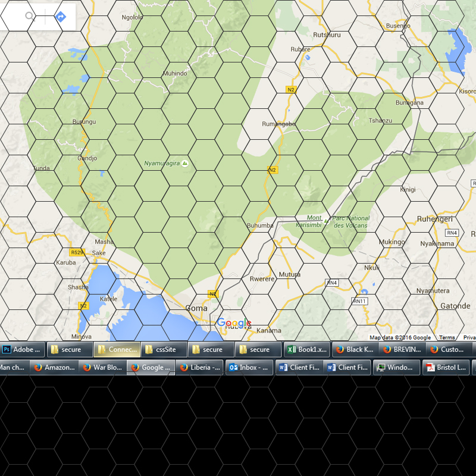Screen dimensions: 476x476
Task: Click the Kinigi place label
Action: [408, 189]
